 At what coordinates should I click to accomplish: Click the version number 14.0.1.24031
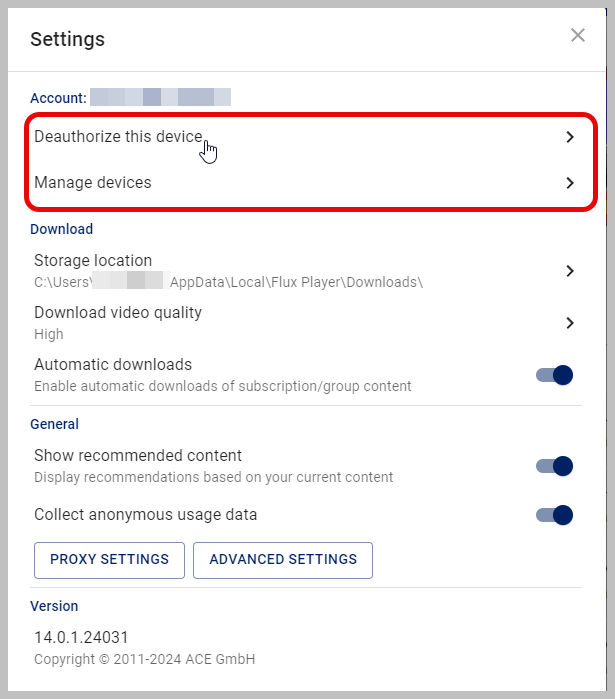coord(81,637)
